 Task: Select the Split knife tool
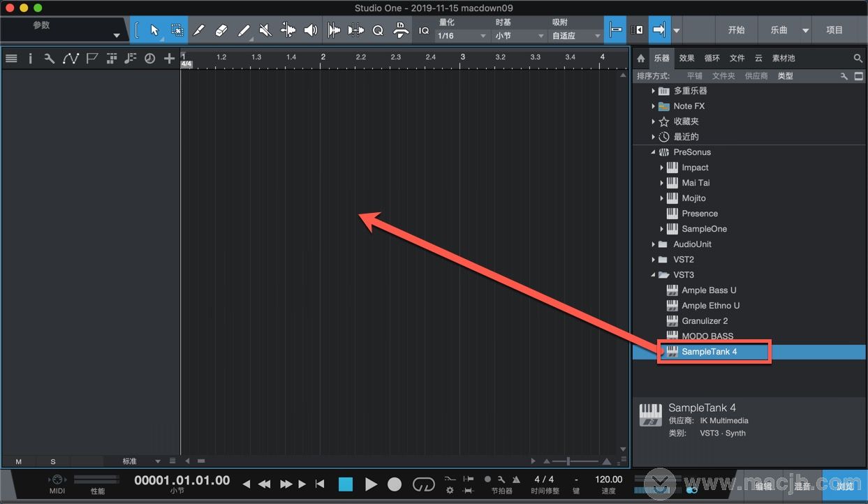(199, 31)
